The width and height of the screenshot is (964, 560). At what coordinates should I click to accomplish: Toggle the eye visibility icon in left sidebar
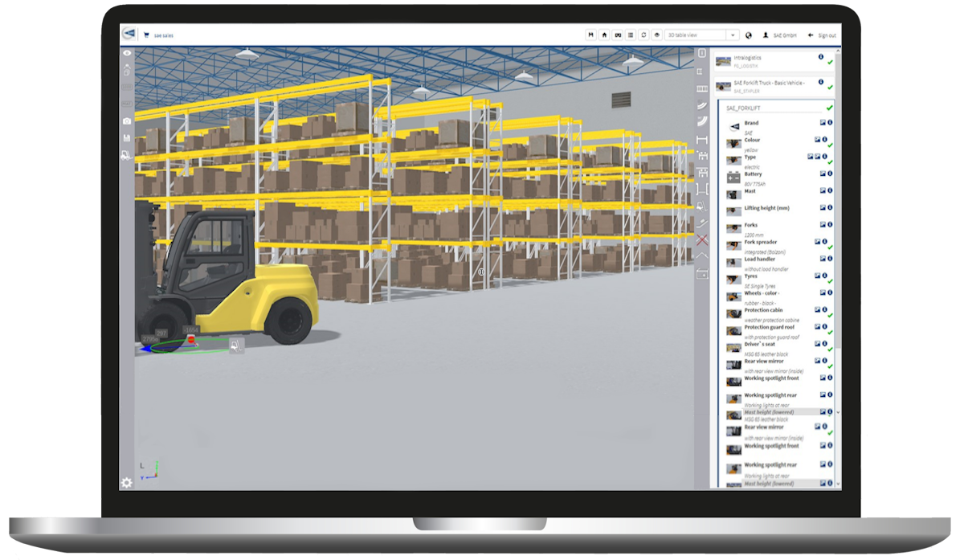pyautogui.click(x=129, y=54)
